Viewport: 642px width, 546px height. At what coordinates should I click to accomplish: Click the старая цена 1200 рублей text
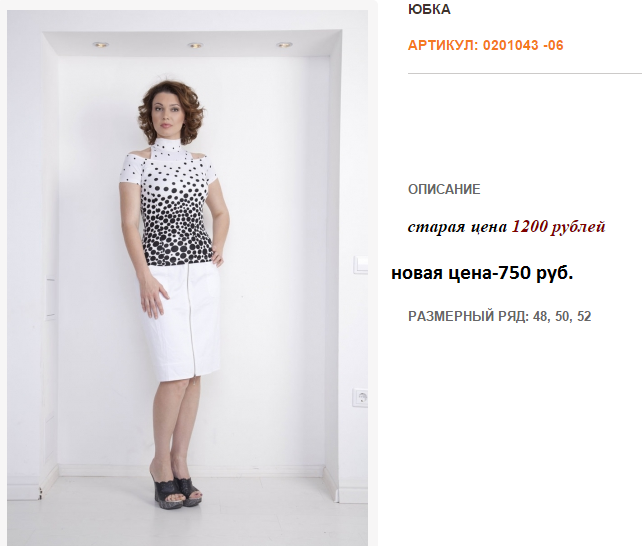click(506, 226)
